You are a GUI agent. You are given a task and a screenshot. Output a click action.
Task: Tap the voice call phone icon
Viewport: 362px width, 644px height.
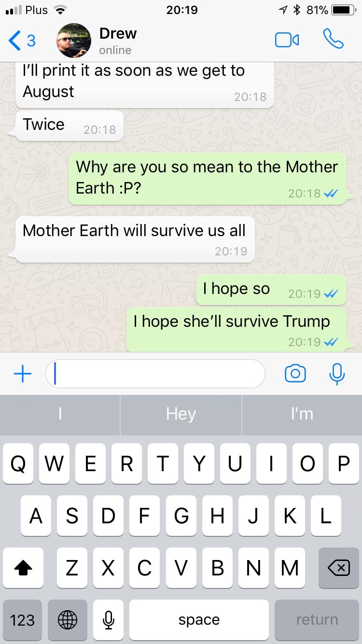(333, 40)
